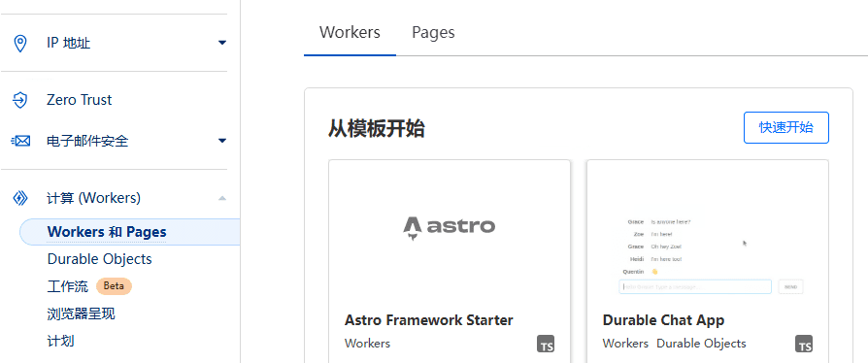Image resolution: width=868 pixels, height=363 pixels.
Task: Open 工作流 in the sidebar
Action: [68, 286]
